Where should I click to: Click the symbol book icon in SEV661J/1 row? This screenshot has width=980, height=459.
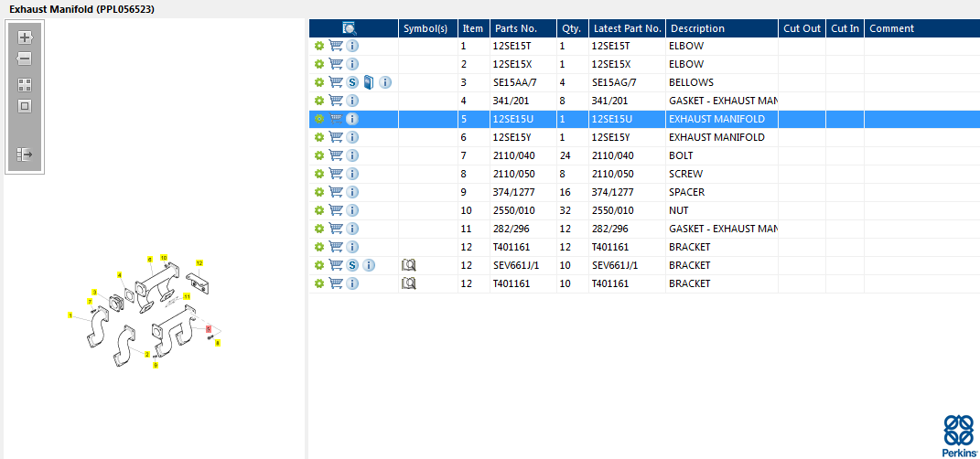(x=409, y=265)
